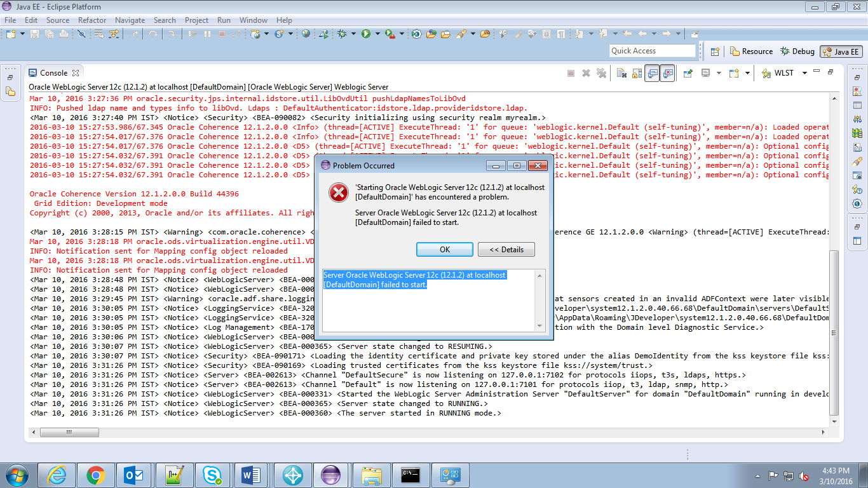Open the Run menu
The width and height of the screenshot is (868, 488).
point(224,20)
